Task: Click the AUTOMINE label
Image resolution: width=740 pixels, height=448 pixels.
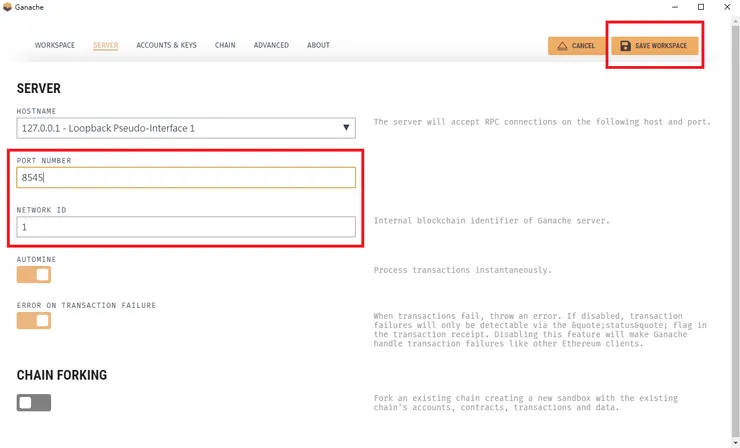Action: pos(36,259)
